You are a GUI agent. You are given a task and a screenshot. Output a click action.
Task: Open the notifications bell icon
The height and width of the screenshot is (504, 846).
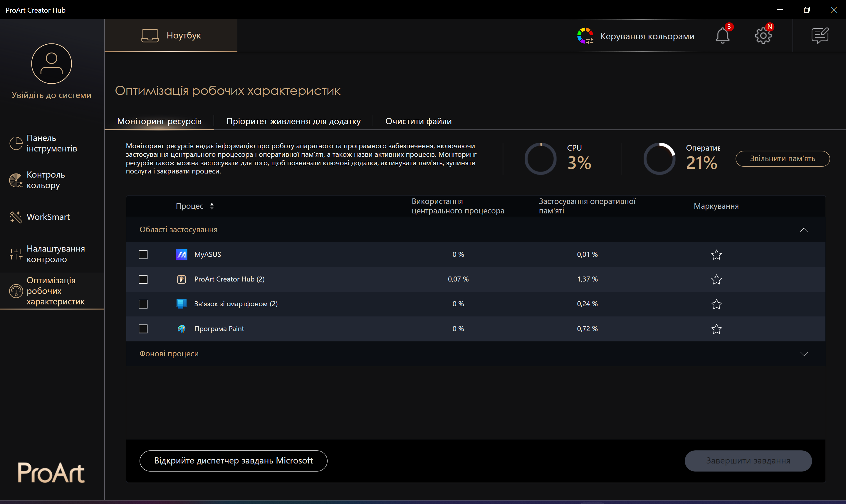tap(722, 36)
